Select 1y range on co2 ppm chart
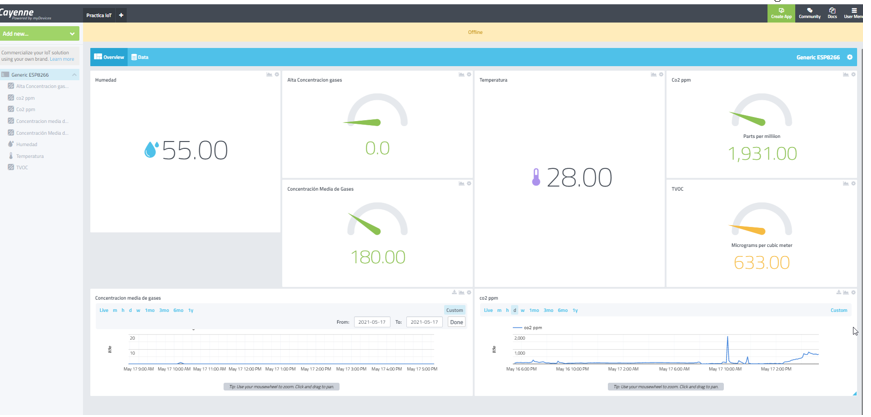The height and width of the screenshot is (417, 871). 575,310
